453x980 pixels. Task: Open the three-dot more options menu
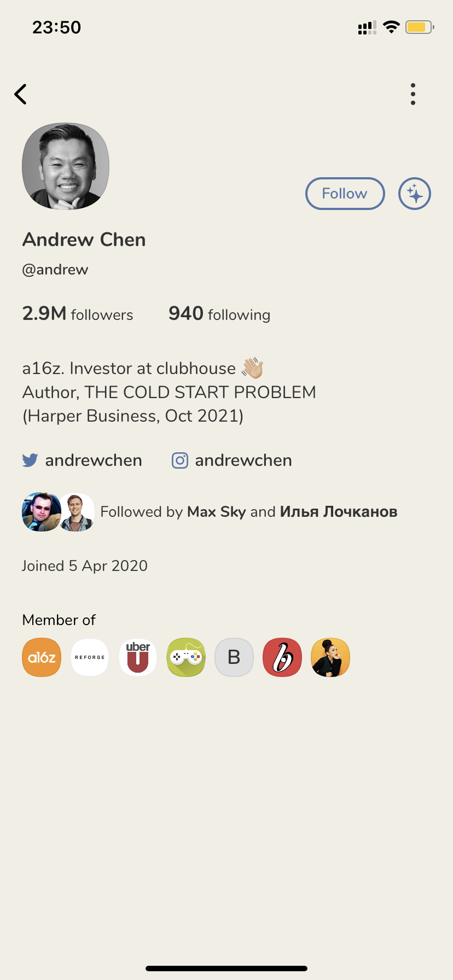(x=413, y=94)
